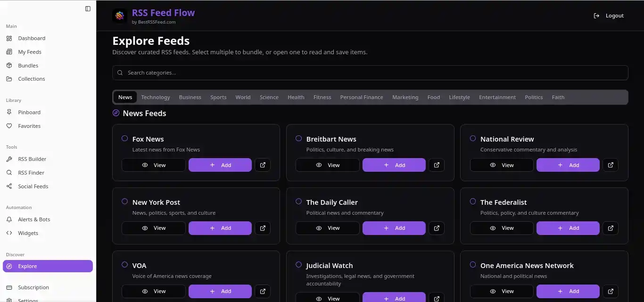View the Fox News feed
This screenshot has width=644, height=302.
pyautogui.click(x=154, y=165)
